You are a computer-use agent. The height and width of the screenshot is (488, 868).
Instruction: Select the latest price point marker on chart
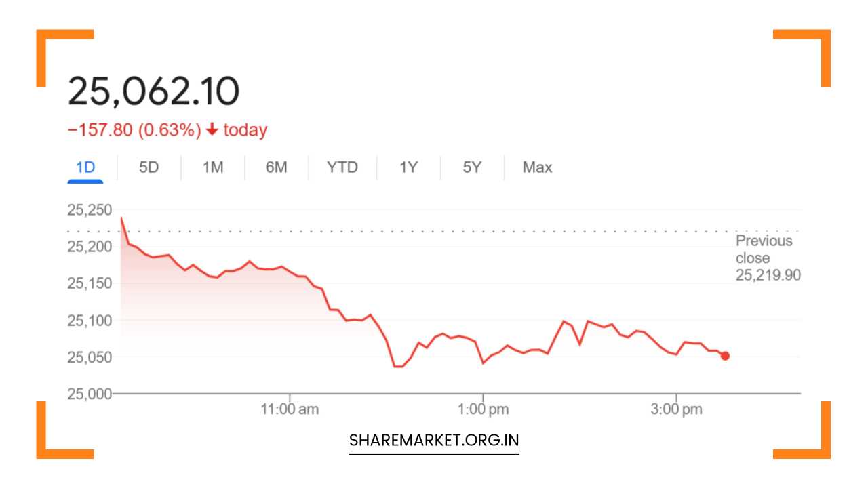point(724,354)
